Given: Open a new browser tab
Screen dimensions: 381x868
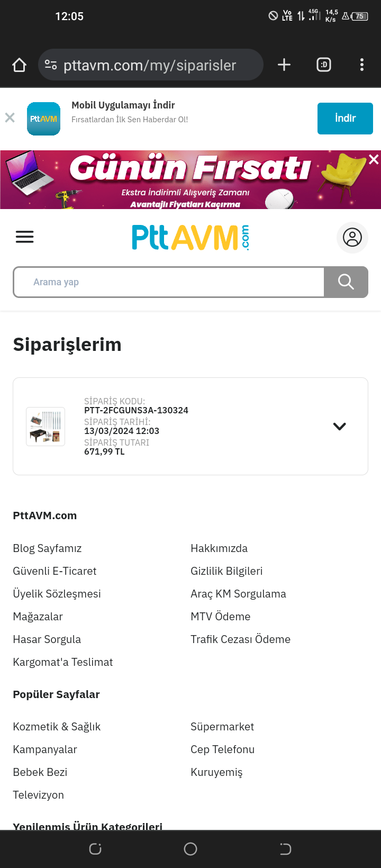Looking at the screenshot, I should click(284, 65).
